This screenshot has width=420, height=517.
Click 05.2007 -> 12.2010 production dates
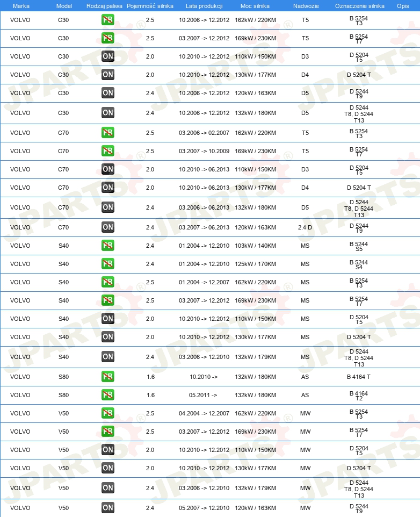(204, 508)
